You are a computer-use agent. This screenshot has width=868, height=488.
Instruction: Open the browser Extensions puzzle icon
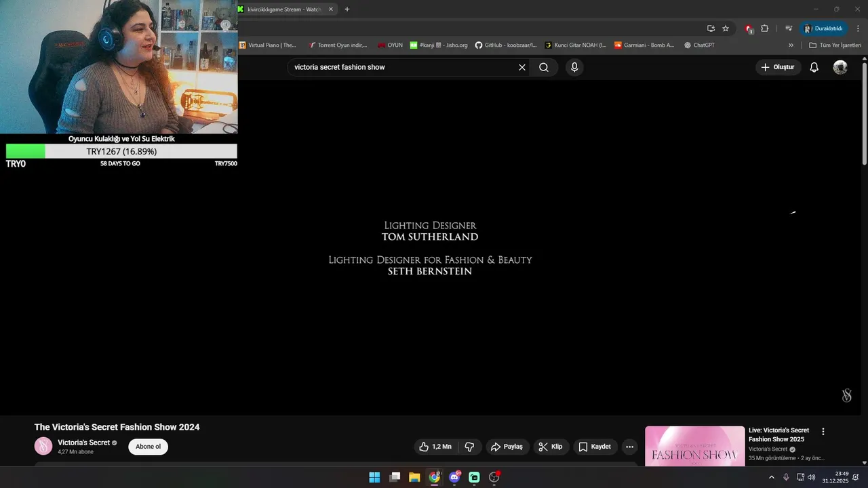(765, 28)
